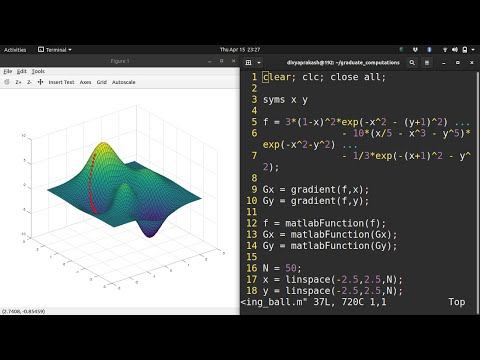Open the Edit menu of Figure 1
Viewport: 480px width, 360px height.
pyautogui.click(x=22, y=71)
